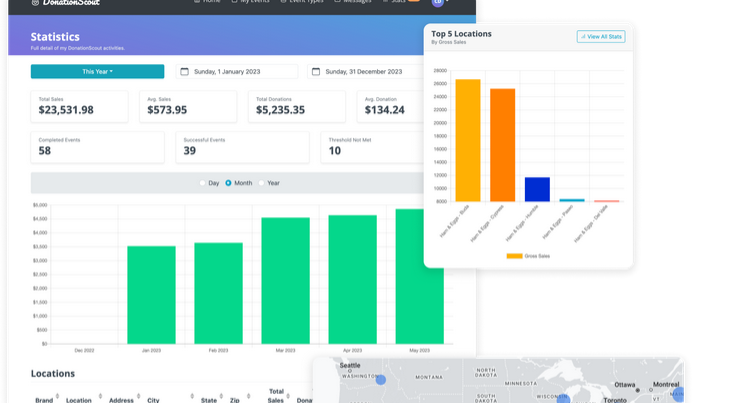Image resolution: width=736 pixels, height=403 pixels.
Task: Open the user avatar menu
Action: coord(438,3)
